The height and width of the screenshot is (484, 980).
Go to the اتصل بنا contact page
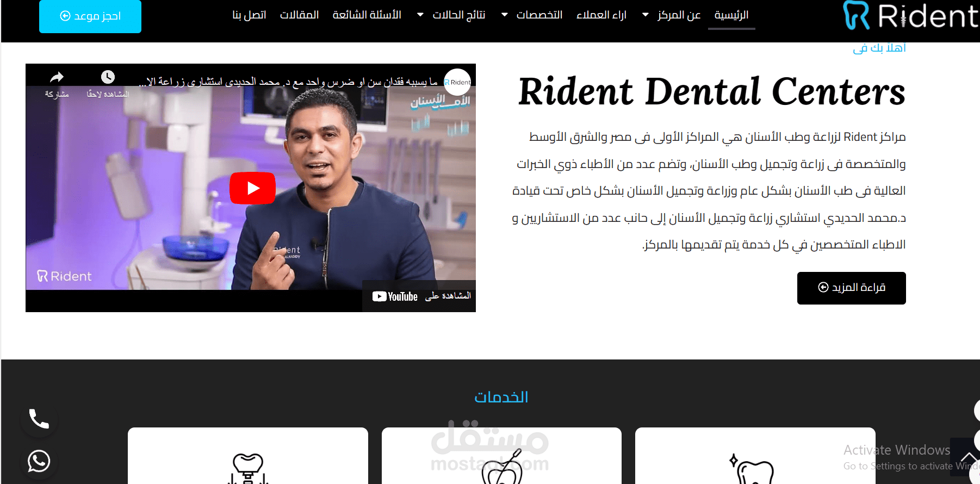coord(249,15)
